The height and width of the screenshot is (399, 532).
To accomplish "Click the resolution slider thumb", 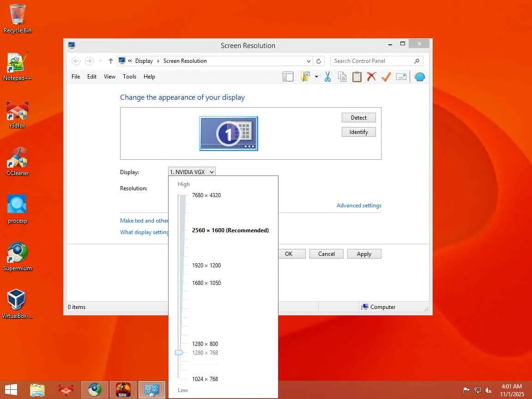I will tap(179, 353).
